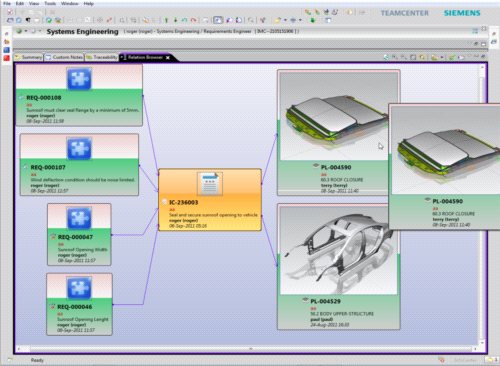Click the yellow folder icon in main toolbar

278,20
